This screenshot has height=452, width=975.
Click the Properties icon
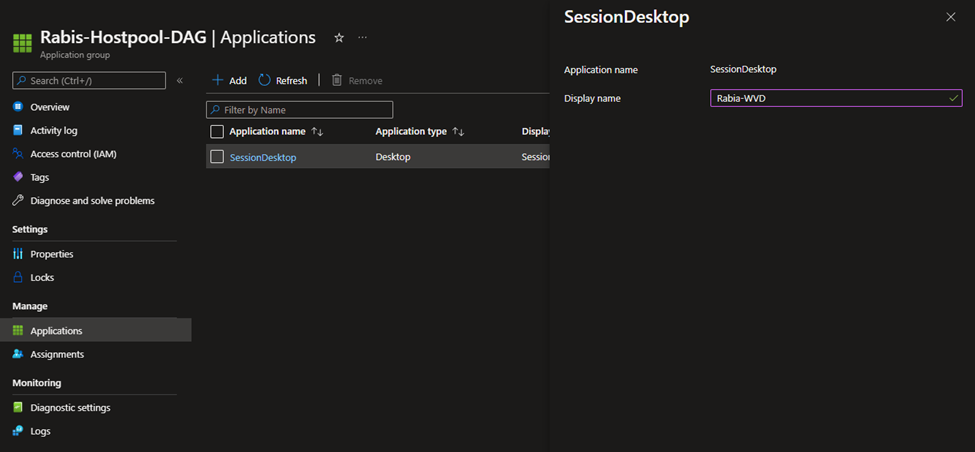tap(18, 254)
